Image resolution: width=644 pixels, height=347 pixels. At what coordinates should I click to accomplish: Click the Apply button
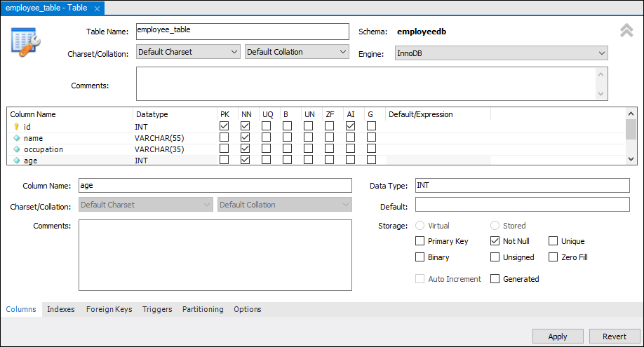[558, 336]
